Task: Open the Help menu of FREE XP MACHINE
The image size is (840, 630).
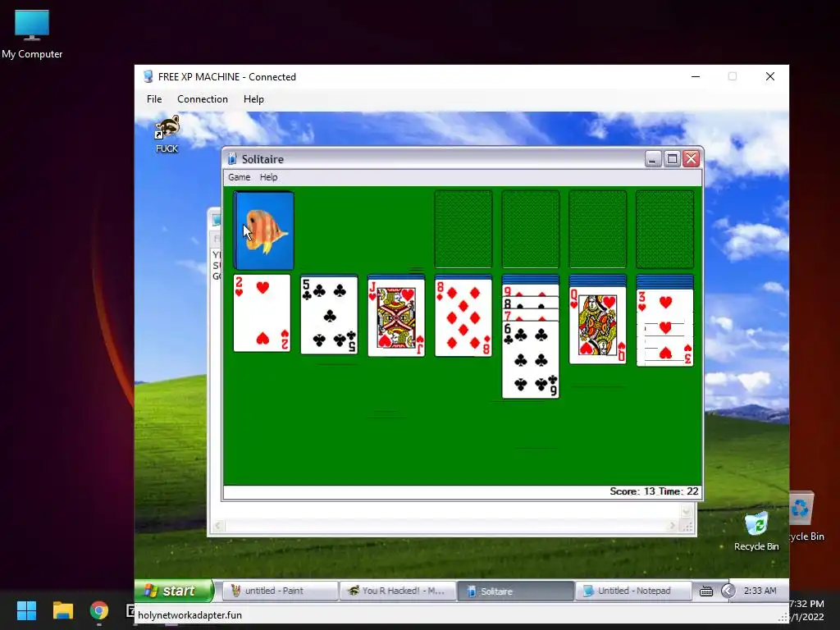Action: click(253, 99)
